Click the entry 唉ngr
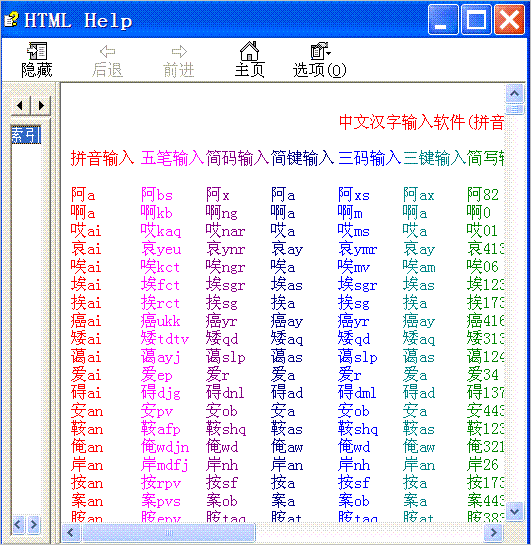The width and height of the screenshot is (531, 545). (226, 267)
